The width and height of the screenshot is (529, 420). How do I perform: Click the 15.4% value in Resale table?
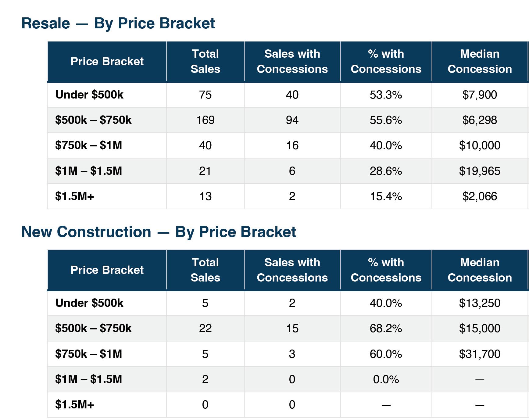386,196
